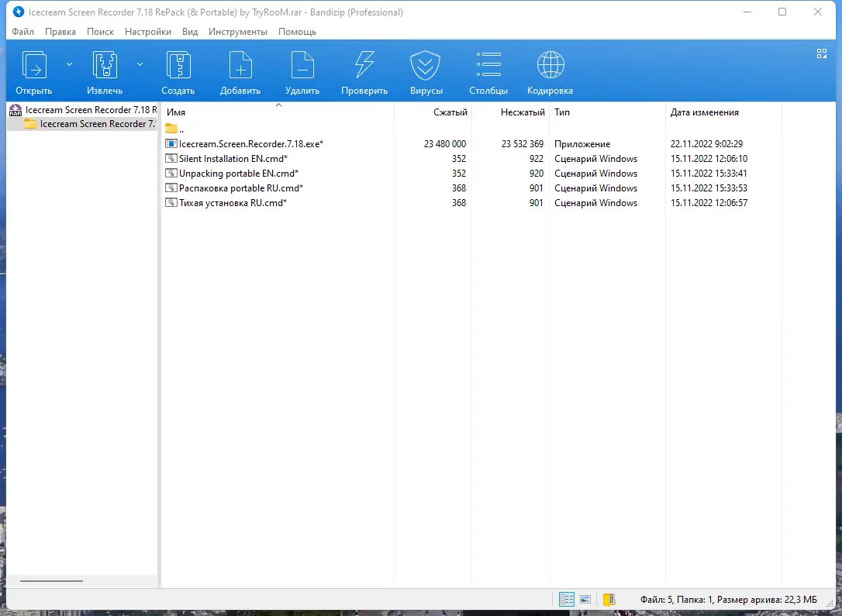Sort by the Дата изменения column header
Screen dimensions: 842x616
click(723, 112)
